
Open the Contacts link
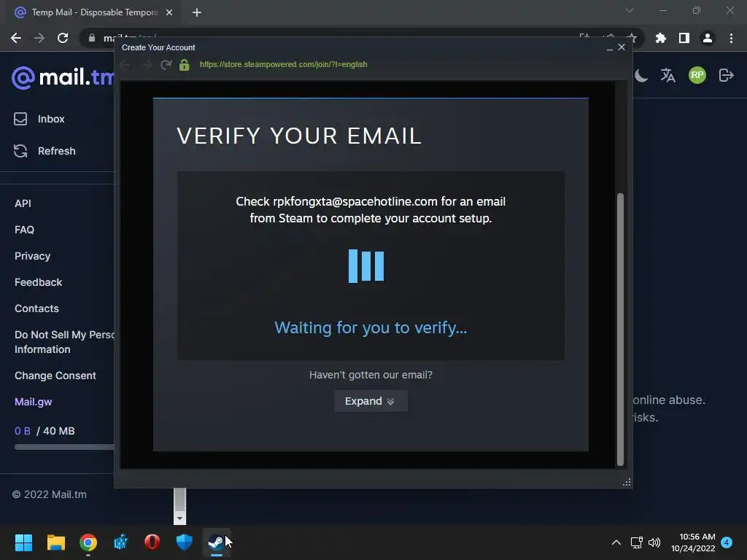[36, 308]
